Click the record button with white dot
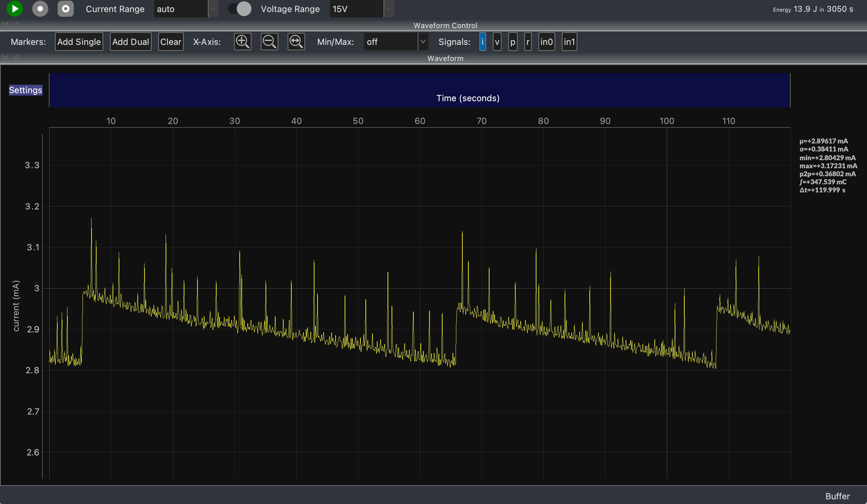Image resolution: width=867 pixels, height=504 pixels. [x=40, y=9]
